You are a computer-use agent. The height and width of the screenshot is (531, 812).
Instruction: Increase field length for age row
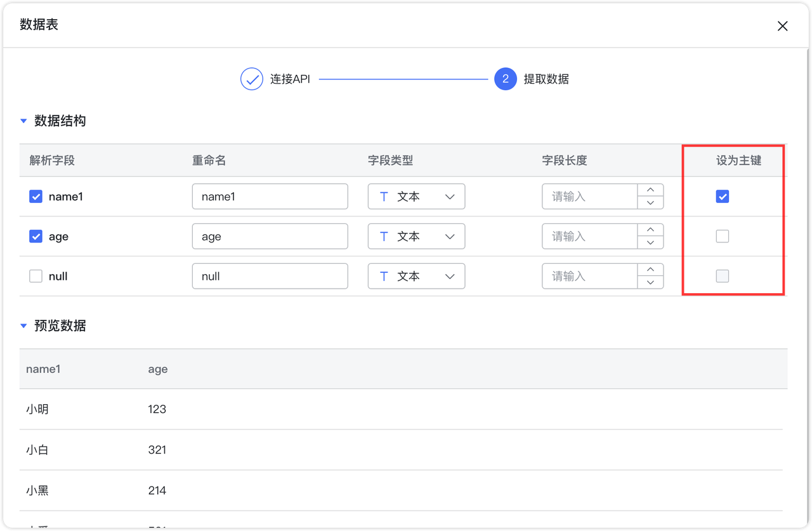(650, 230)
